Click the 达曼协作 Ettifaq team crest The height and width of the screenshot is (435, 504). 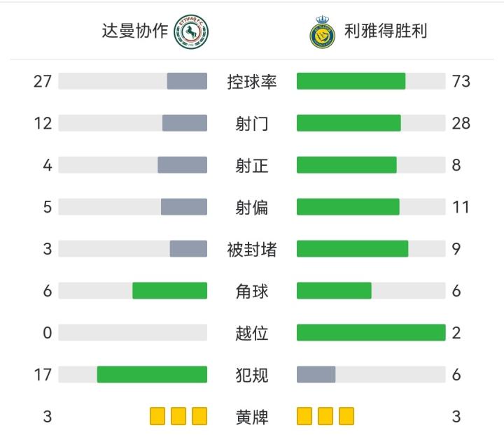[x=191, y=31]
